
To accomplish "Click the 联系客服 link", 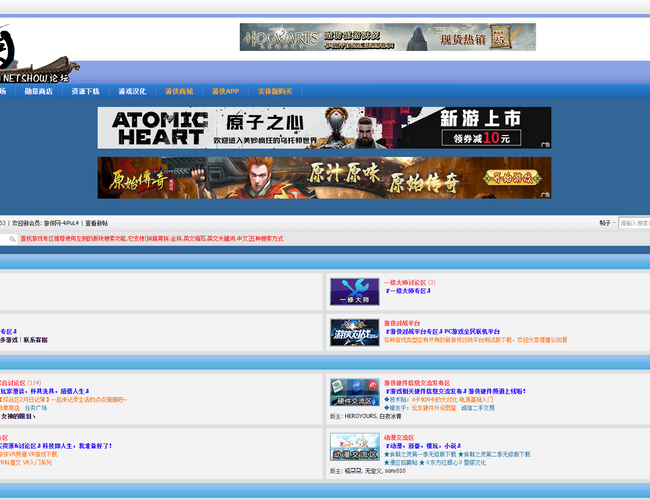I will (36, 340).
